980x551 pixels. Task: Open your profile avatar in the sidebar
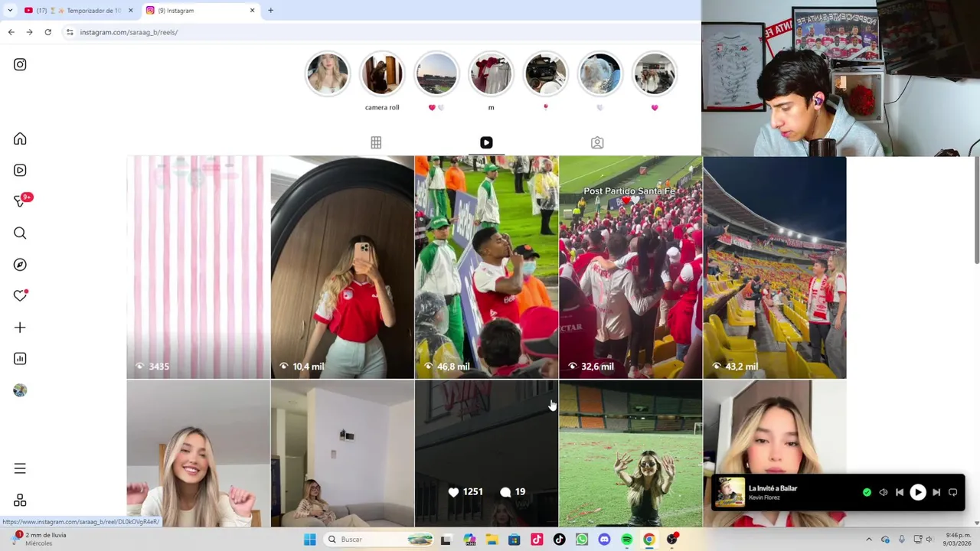click(x=20, y=390)
